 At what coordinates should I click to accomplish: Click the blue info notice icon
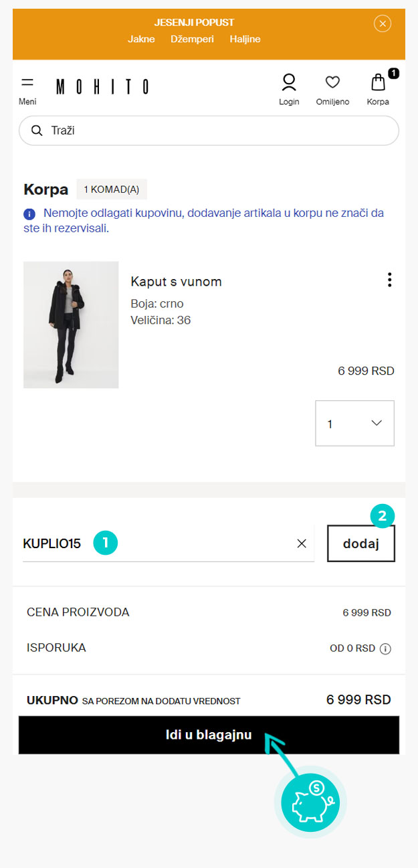tap(29, 214)
